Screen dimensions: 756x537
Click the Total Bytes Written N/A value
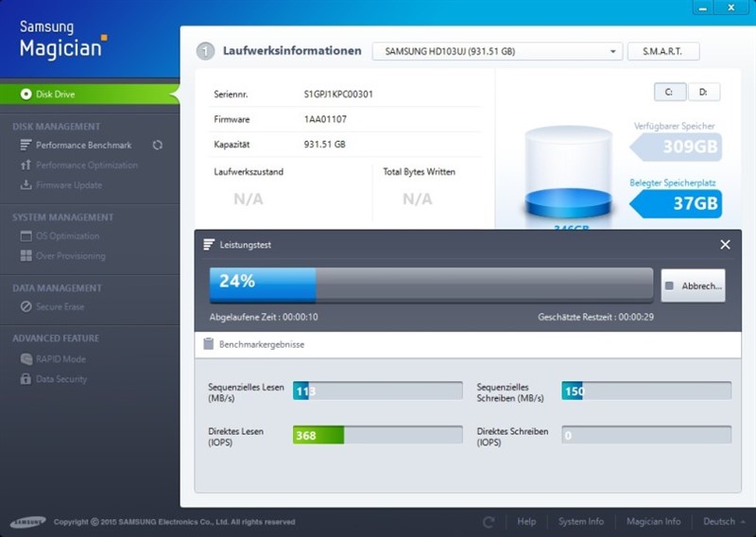click(418, 199)
